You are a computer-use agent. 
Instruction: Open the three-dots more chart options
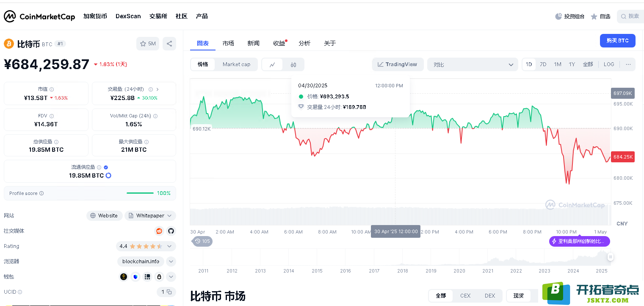pyautogui.click(x=628, y=64)
